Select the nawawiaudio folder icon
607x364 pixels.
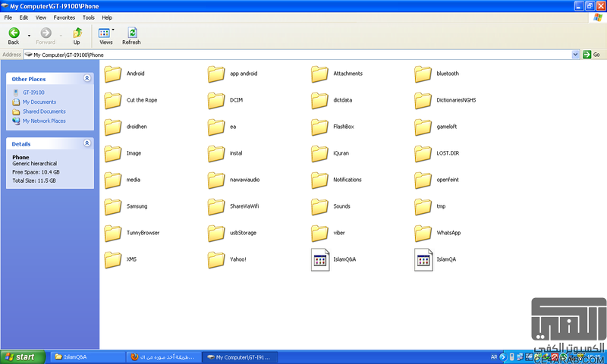click(216, 180)
